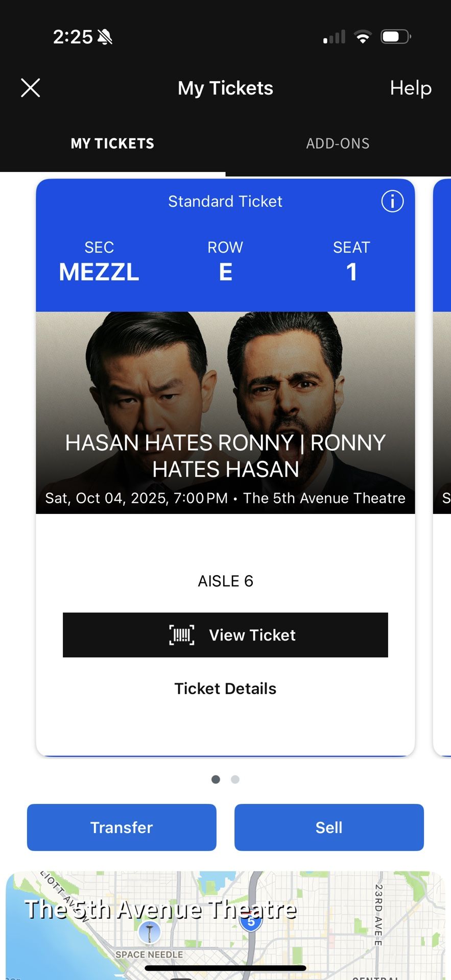Tap the cellular signal bars icon
Screen dimensions: 451x980
(335, 37)
